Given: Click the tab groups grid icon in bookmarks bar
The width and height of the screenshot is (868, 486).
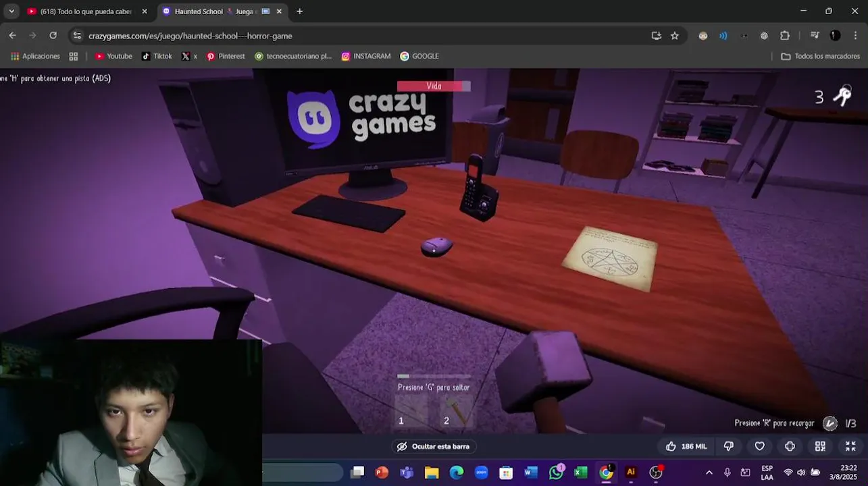Looking at the screenshot, I should point(74,56).
